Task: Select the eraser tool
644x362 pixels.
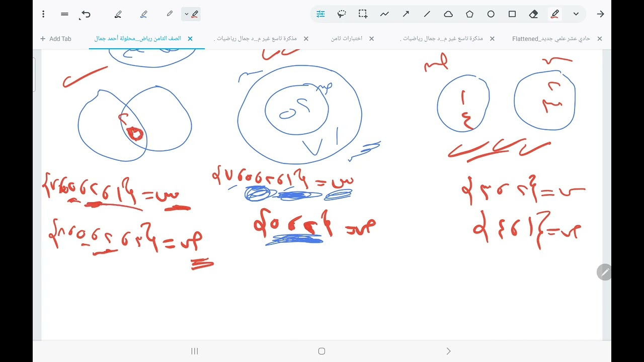Action: [534, 14]
